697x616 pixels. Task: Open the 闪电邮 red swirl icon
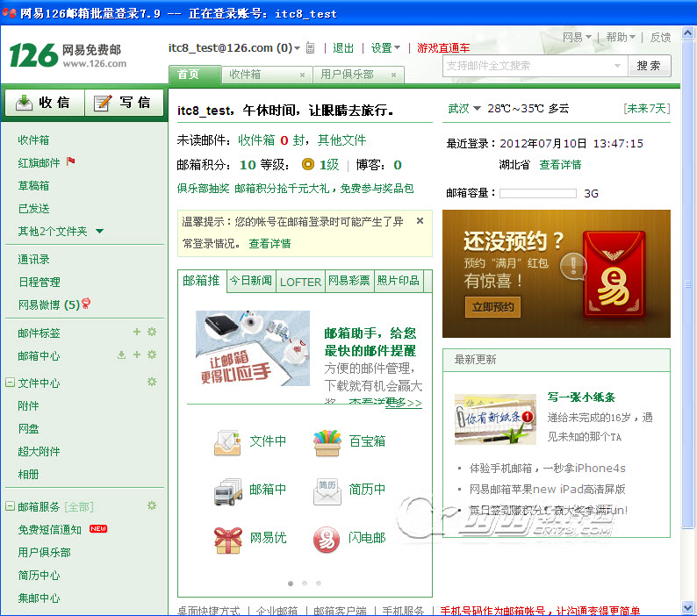coord(327,540)
